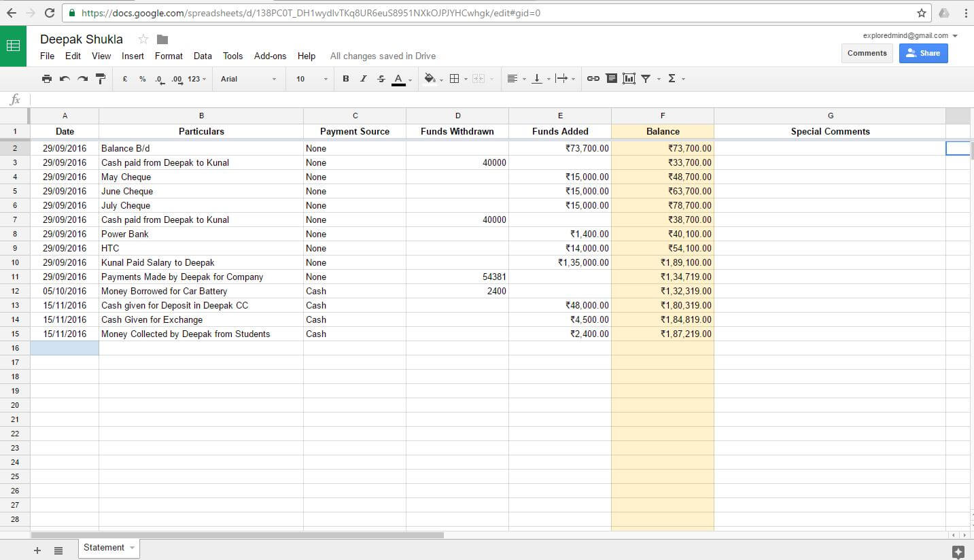Image resolution: width=974 pixels, height=560 pixels.
Task: Undo the last change
Action: [65, 78]
